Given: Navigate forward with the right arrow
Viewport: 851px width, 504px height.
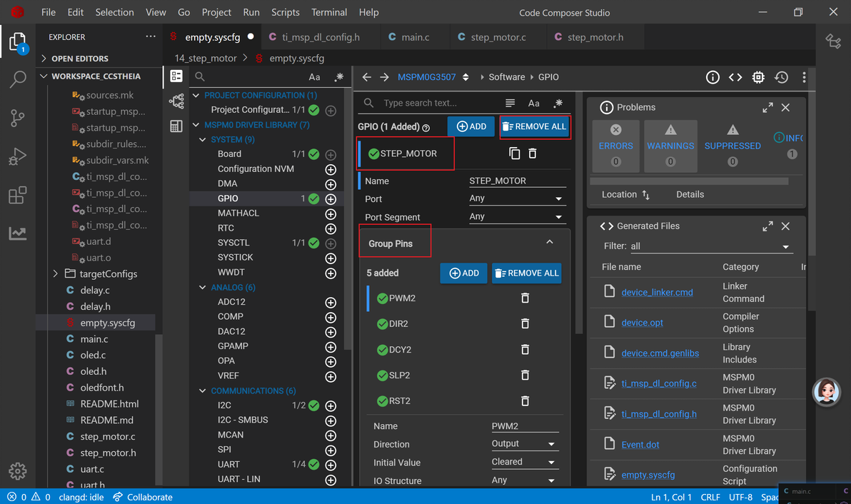Looking at the screenshot, I should click(x=384, y=77).
